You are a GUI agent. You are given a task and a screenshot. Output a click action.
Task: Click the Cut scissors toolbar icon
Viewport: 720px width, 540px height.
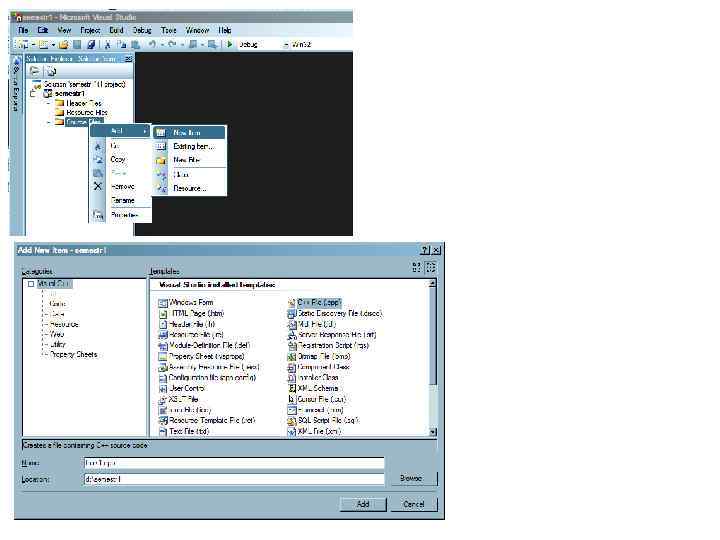(x=108, y=45)
